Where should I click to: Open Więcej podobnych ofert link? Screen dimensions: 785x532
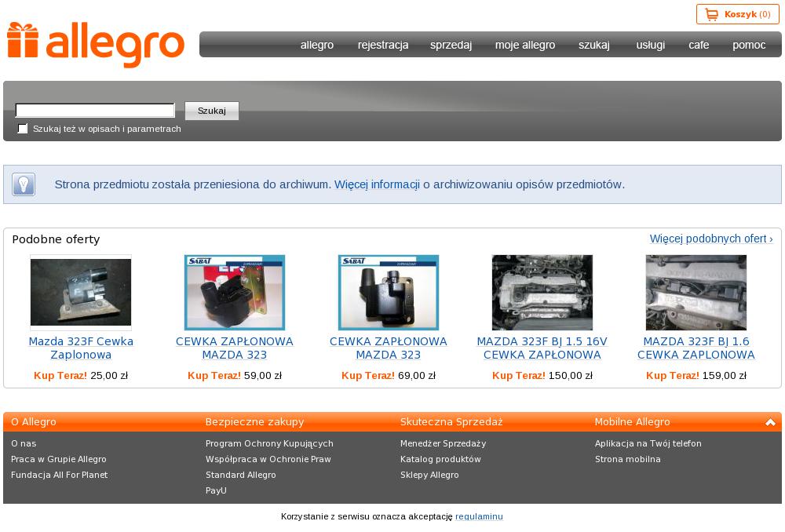tap(711, 239)
